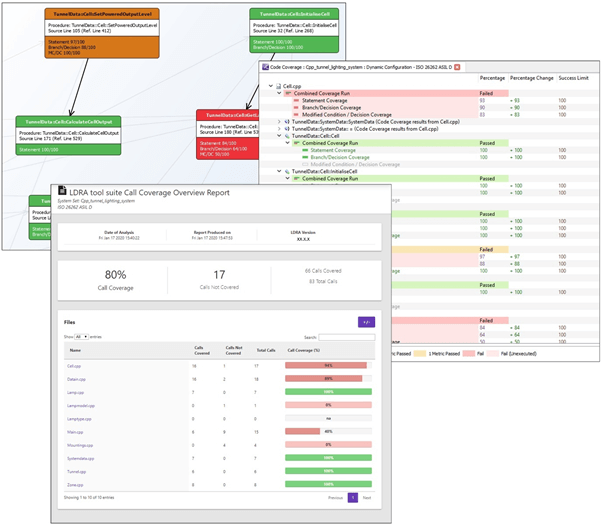Go to Next page of entries
This screenshot has width=602, height=526.
367,498
